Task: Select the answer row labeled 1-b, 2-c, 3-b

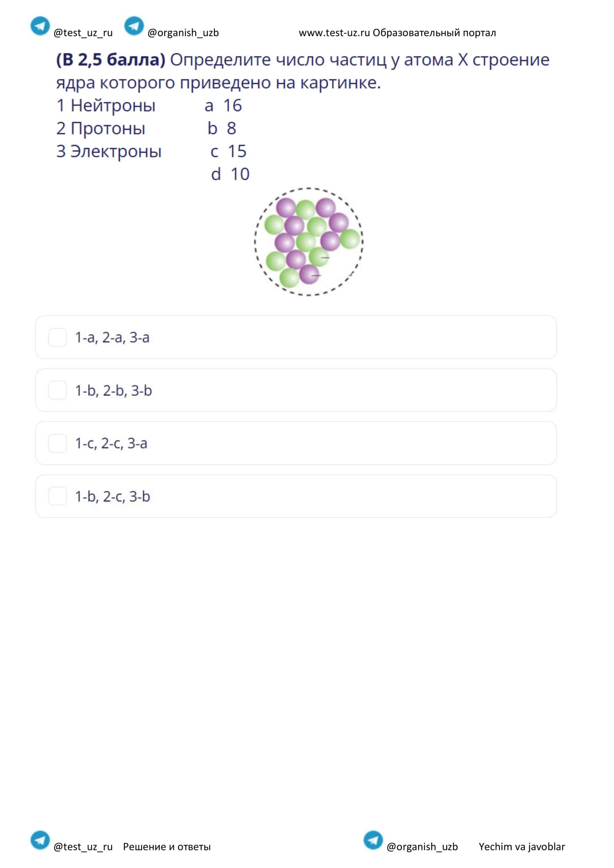Action: pyautogui.click(x=296, y=496)
